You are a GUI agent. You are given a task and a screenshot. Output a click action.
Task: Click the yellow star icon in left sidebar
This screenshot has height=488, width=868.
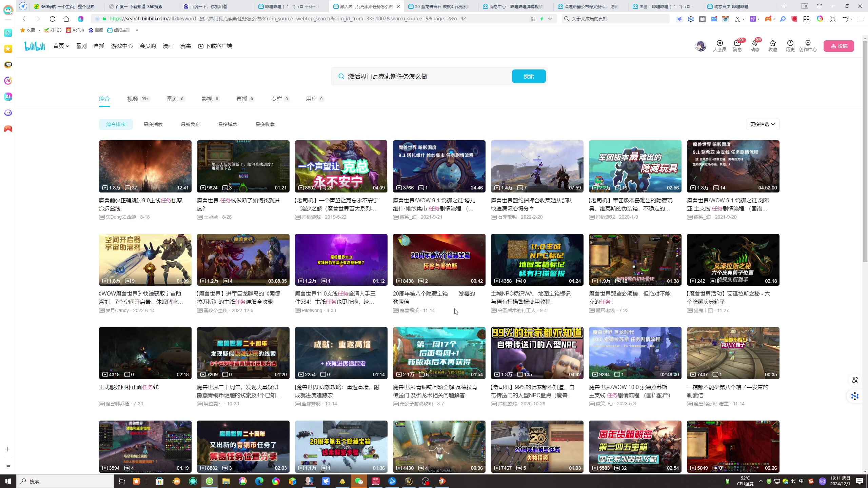(x=8, y=49)
